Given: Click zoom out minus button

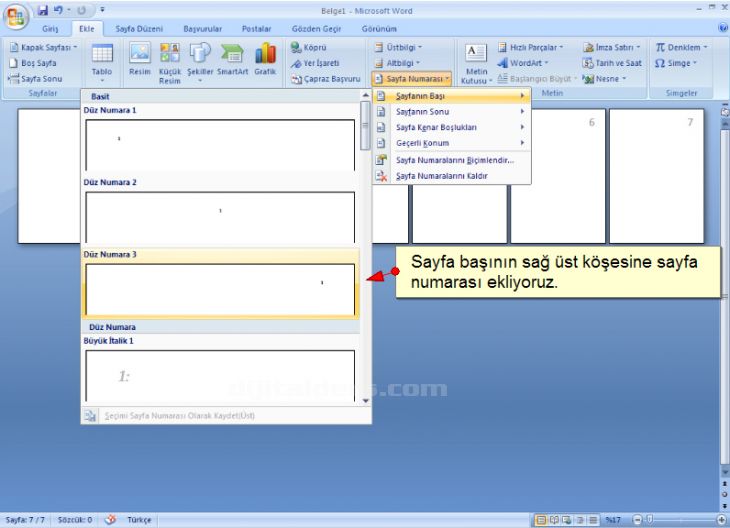Looking at the screenshot, I should (638, 520).
